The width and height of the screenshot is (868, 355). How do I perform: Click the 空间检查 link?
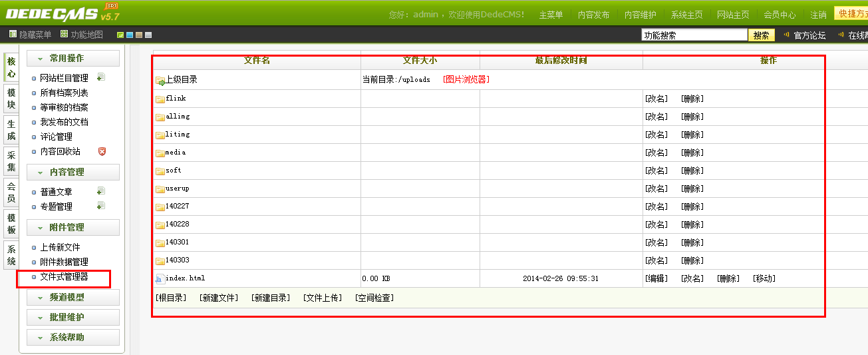click(374, 298)
